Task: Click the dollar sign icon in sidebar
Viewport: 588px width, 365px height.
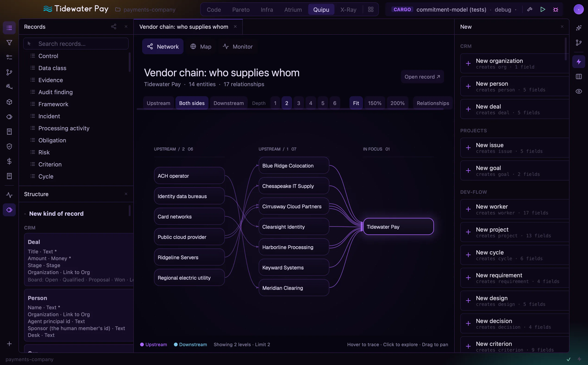Action: coord(9,161)
